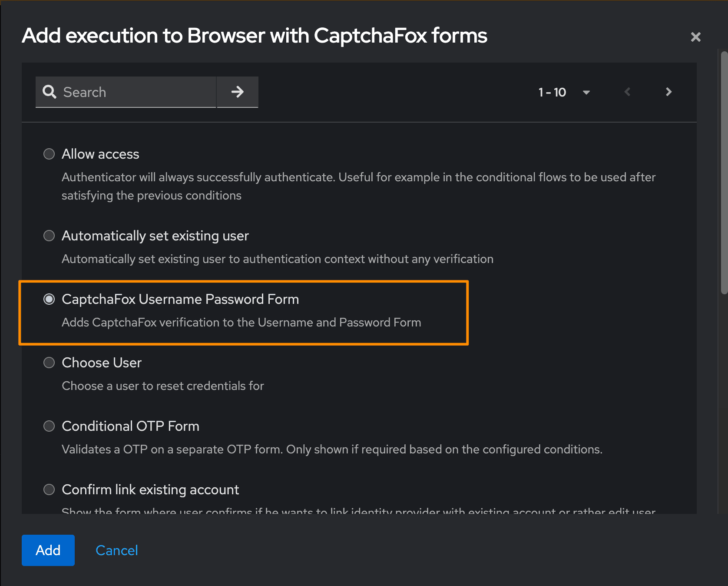Click the Choose User description text
This screenshot has height=586, width=728.
click(x=163, y=386)
